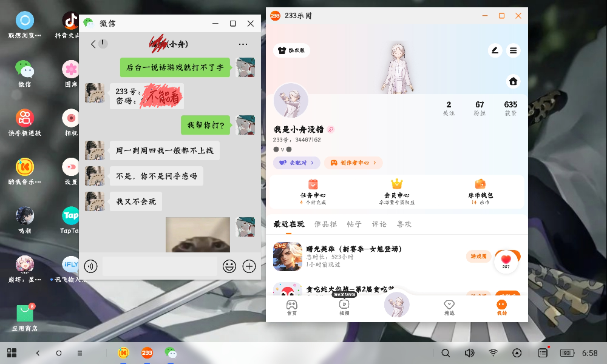
Task: Click the contact's avatar beside the 233 account message
Action: (x=95, y=93)
